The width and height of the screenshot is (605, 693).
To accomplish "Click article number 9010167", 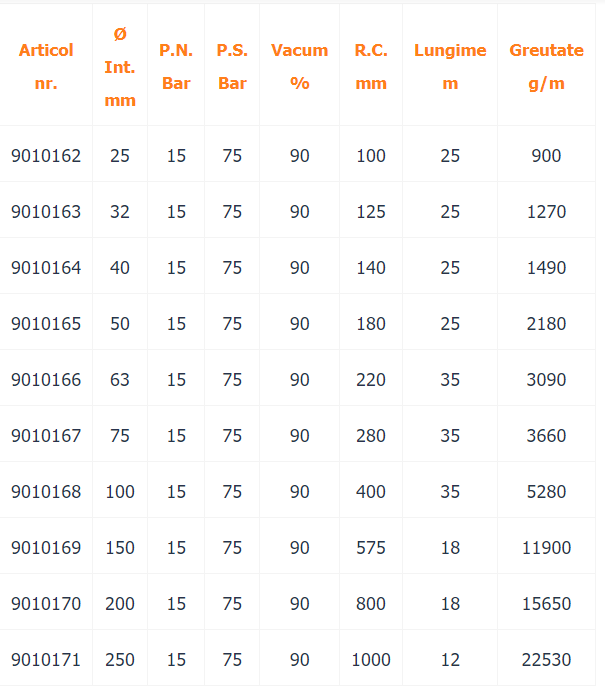I will click(x=46, y=436).
